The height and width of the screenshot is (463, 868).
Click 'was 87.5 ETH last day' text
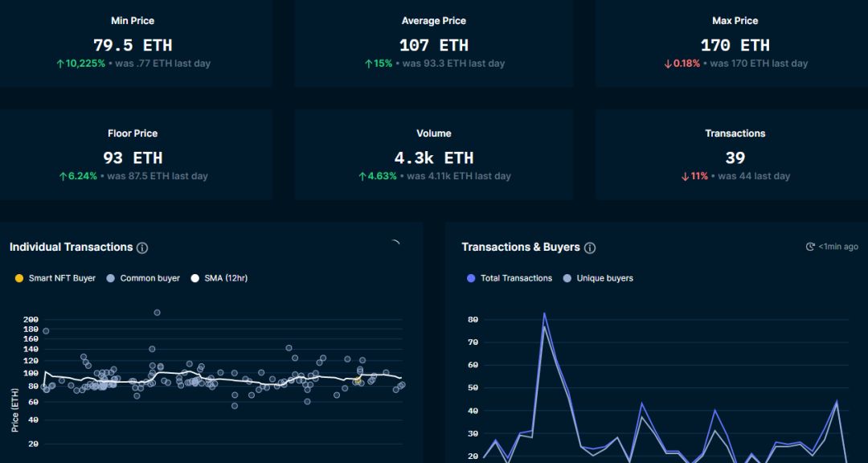click(x=158, y=177)
